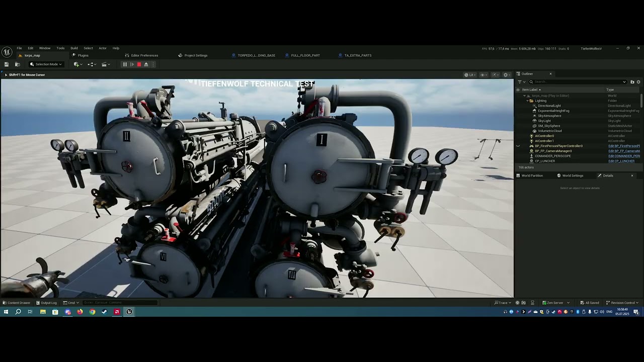Screen dimensions: 644x362
Task: Click the Edit CP_LUNCHER link
Action: pos(621,161)
